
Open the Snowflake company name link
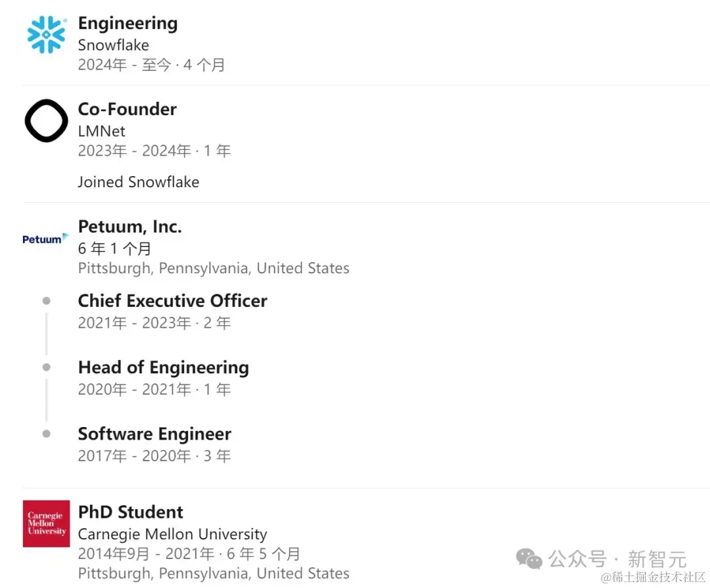113,45
